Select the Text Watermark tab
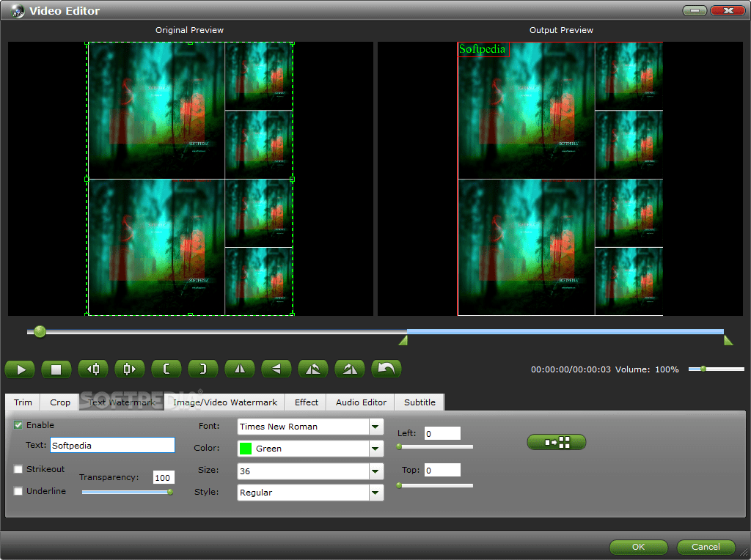751x560 pixels. (122, 402)
